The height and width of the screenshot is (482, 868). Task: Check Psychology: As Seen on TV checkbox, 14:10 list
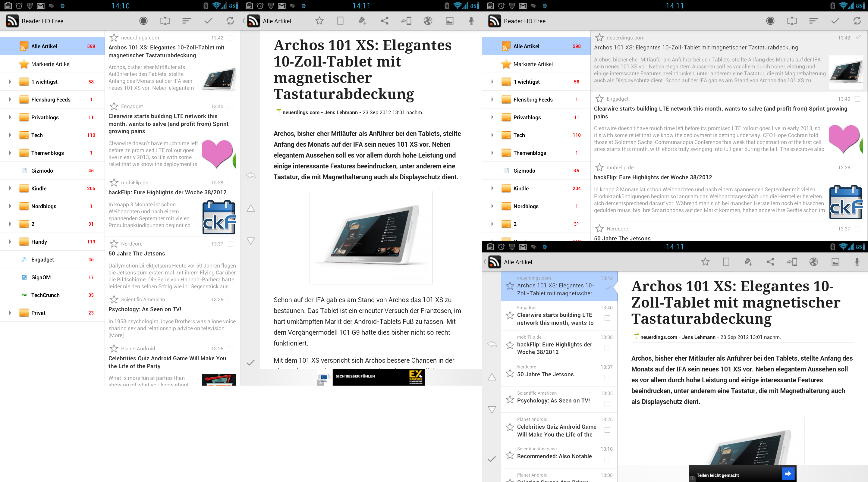coord(231,299)
